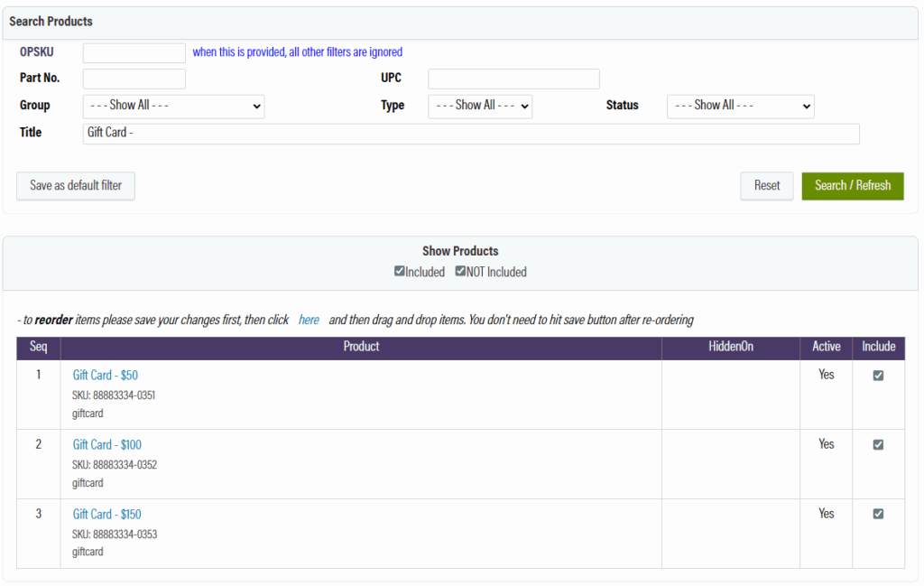The height and width of the screenshot is (586, 924).
Task: Uncheck Include for Gift Card - $50
Action: [x=878, y=376]
